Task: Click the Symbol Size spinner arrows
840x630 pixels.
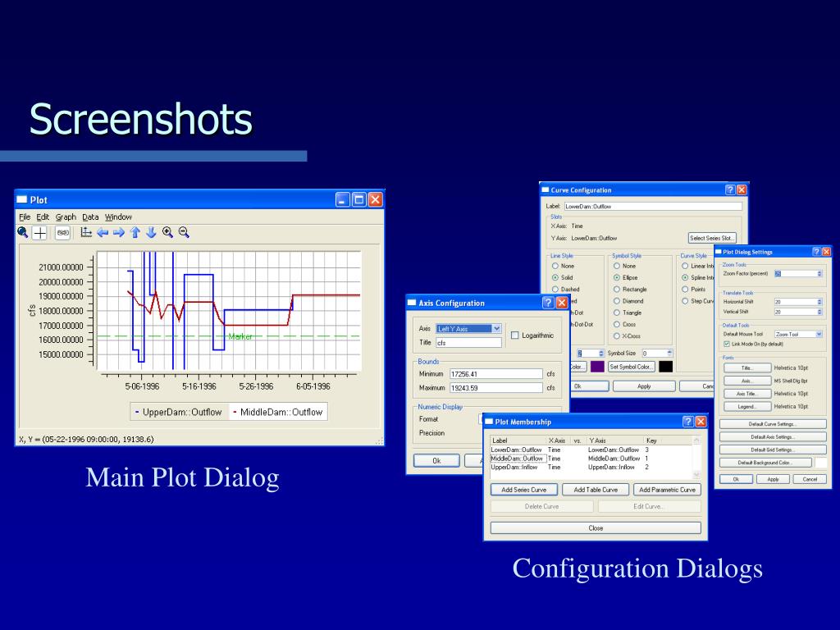Action: [669, 353]
